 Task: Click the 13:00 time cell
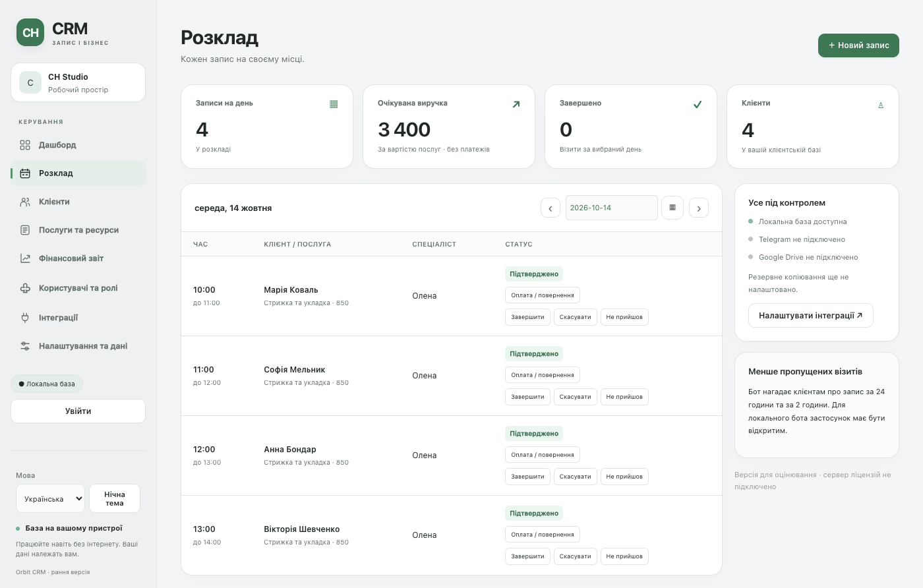(204, 529)
